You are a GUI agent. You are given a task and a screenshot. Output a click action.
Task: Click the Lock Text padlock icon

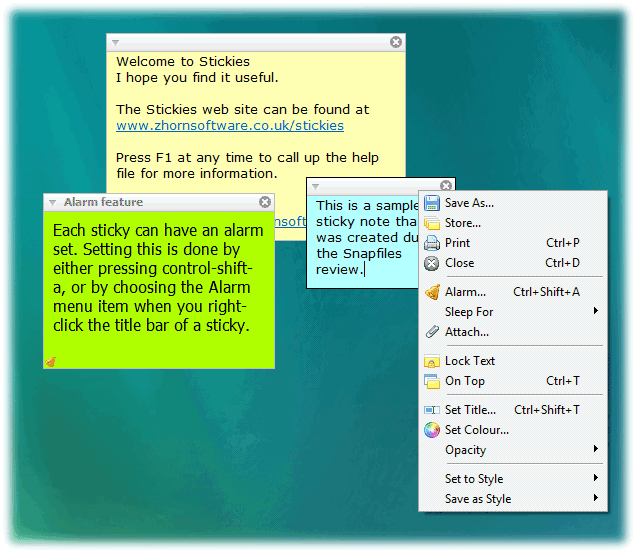432,361
